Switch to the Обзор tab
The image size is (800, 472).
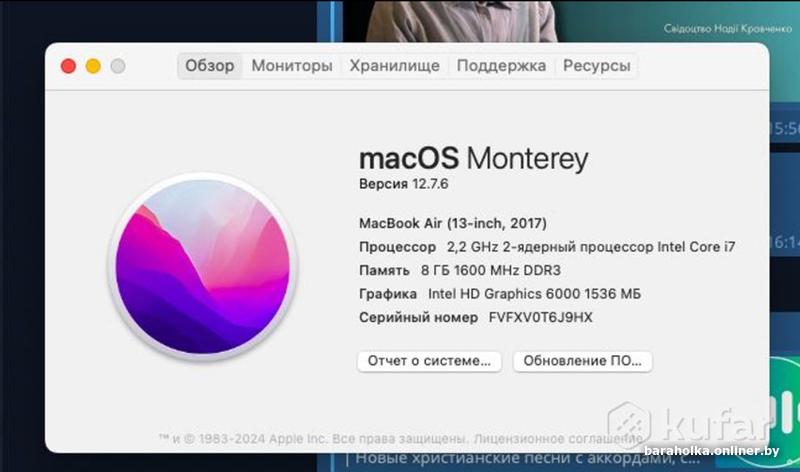[210, 66]
